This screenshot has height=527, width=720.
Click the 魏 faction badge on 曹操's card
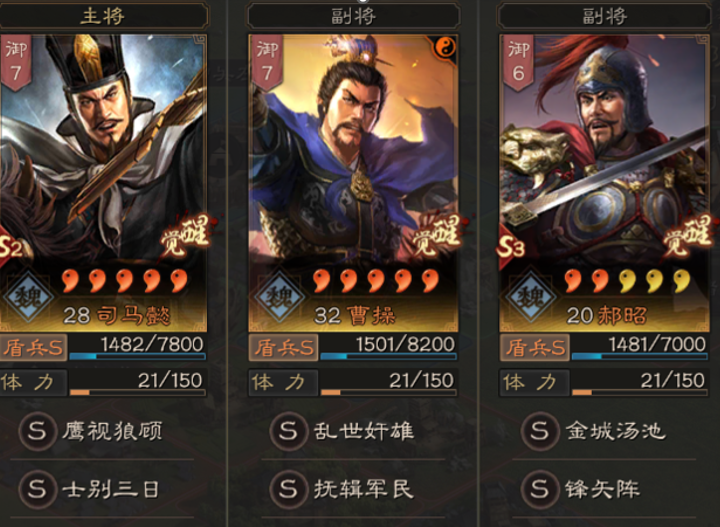pos(279,296)
